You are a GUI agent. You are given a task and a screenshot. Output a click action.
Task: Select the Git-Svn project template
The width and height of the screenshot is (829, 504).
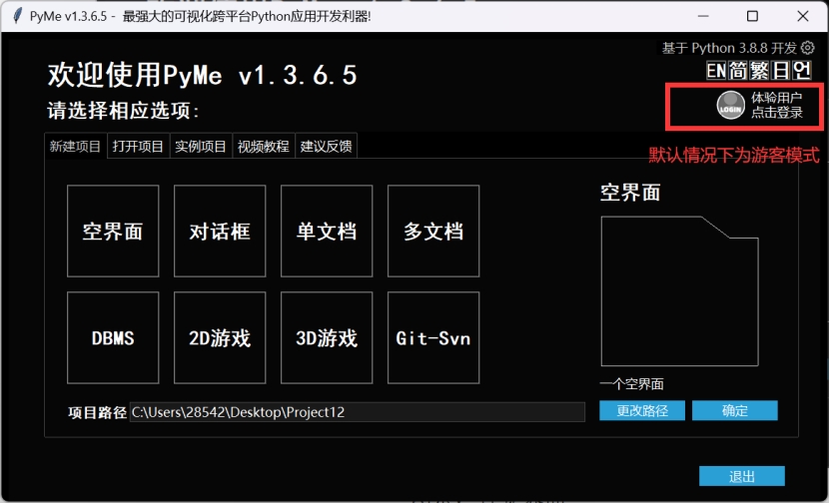(x=433, y=337)
